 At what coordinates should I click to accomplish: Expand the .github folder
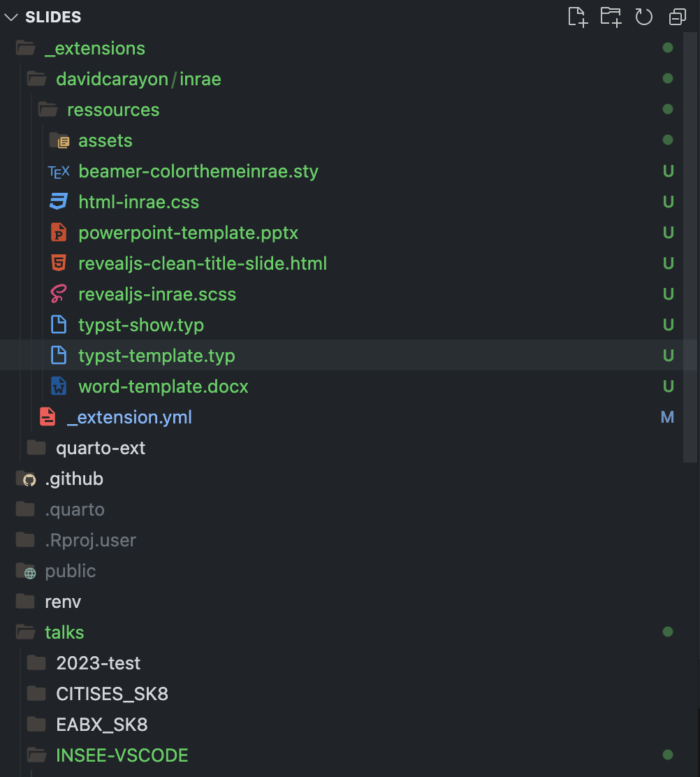[x=74, y=479]
